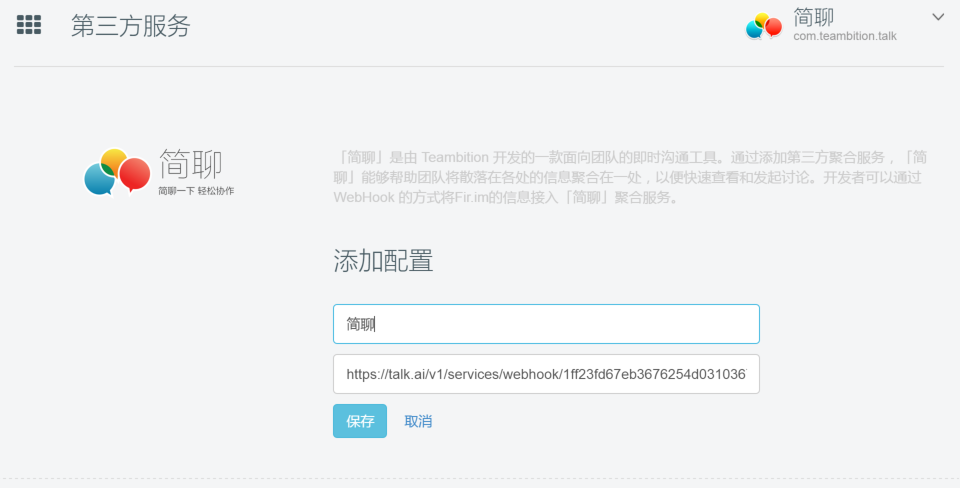Open the apps grid menu icon
Image resolution: width=960 pixels, height=488 pixels.
[29, 25]
